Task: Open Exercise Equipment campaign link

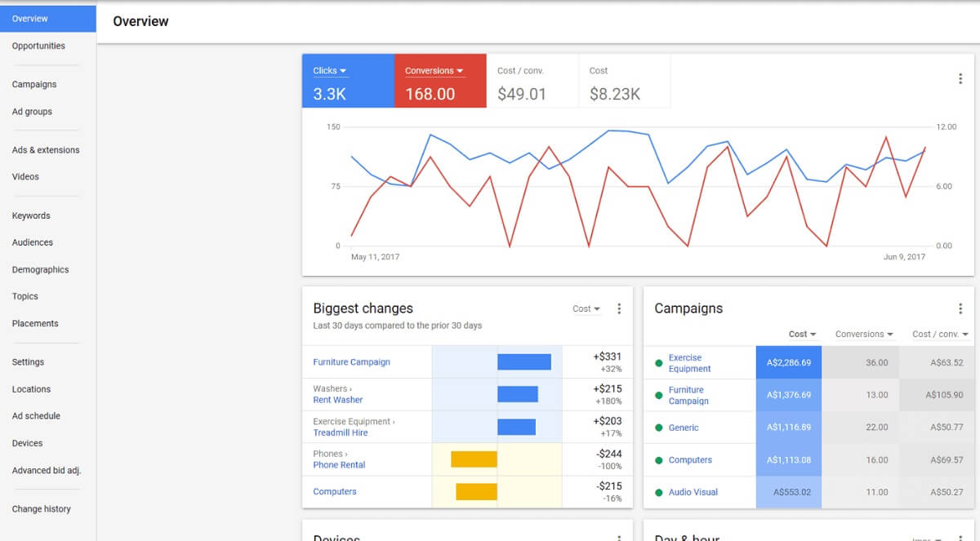Action: [690, 363]
